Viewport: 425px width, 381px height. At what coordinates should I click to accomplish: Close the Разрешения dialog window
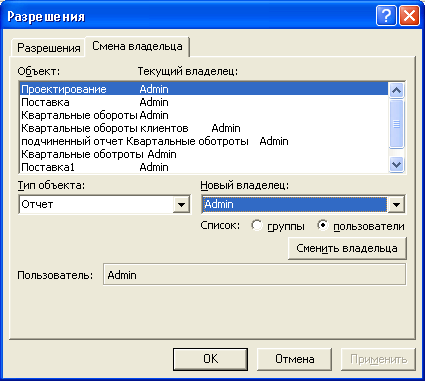[x=409, y=16]
